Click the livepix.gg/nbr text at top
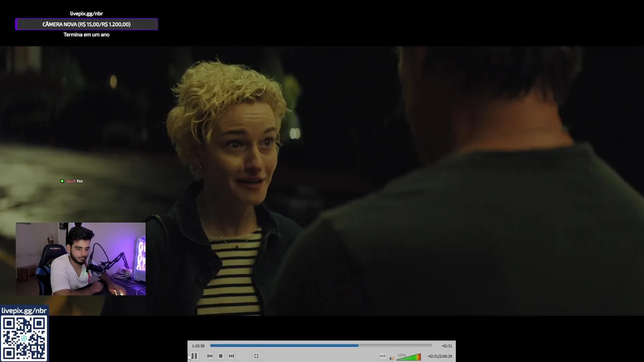The image size is (644, 362). 87,14
